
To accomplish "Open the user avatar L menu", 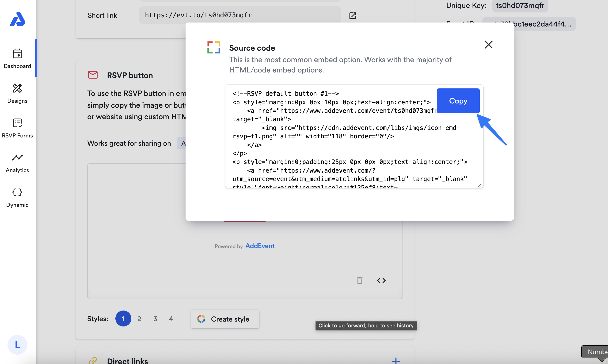I will pos(17,345).
